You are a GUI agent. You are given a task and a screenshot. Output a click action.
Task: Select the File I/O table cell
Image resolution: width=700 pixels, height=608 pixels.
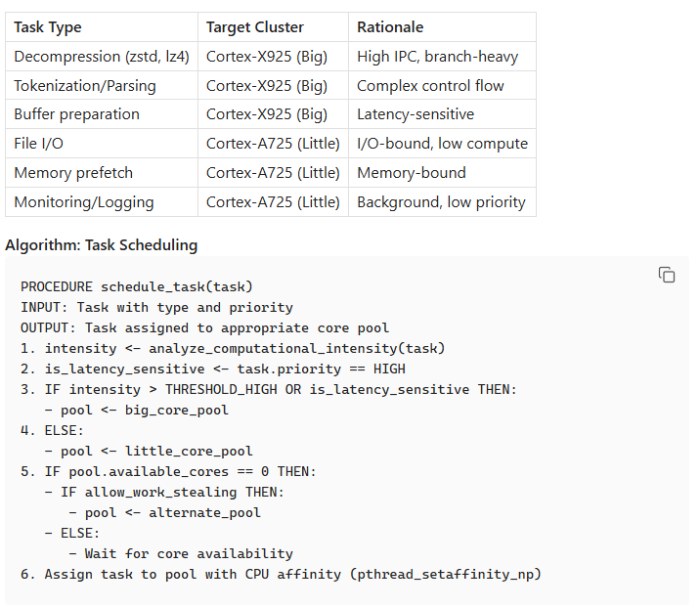coord(39,144)
